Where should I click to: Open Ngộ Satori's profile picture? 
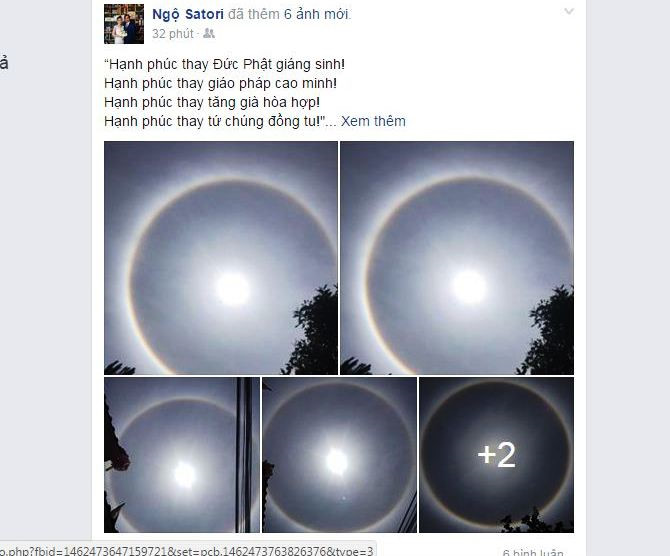124,24
